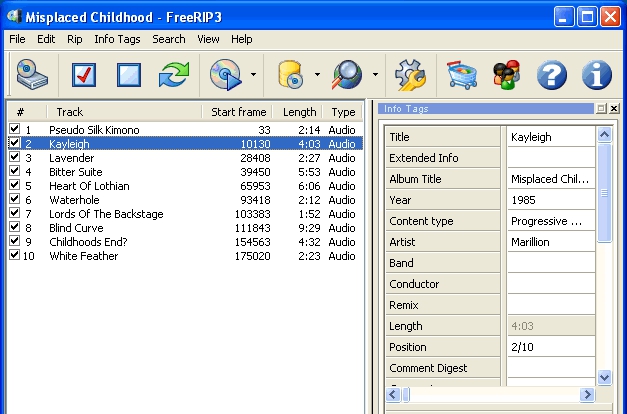Click the green-blue refresh arrows icon
The width and height of the screenshot is (627, 414).
174,74
